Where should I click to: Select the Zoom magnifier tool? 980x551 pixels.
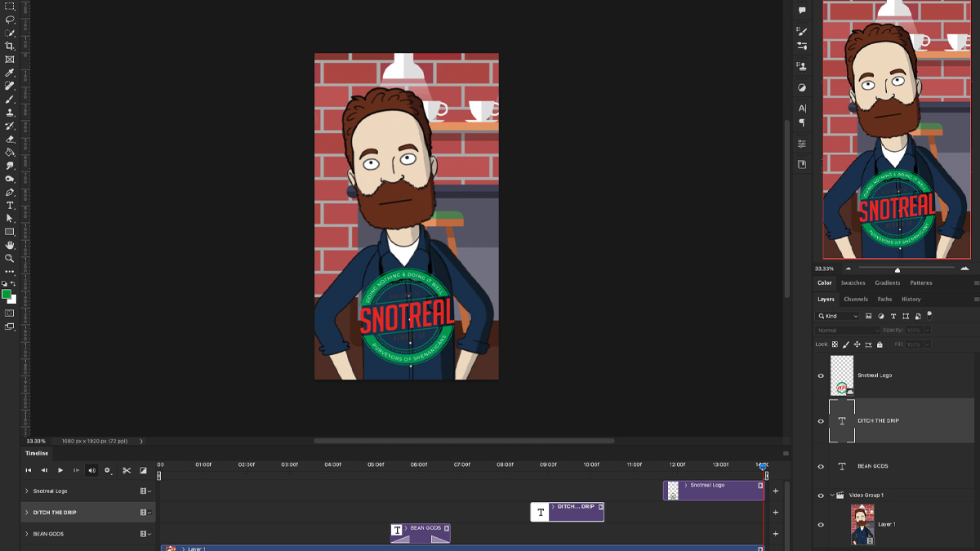pos(10,258)
